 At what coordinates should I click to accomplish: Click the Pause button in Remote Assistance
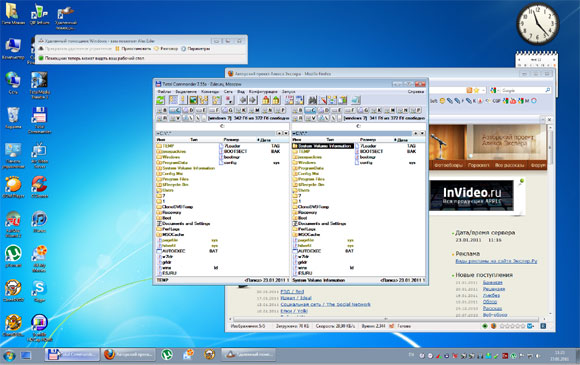pos(133,48)
